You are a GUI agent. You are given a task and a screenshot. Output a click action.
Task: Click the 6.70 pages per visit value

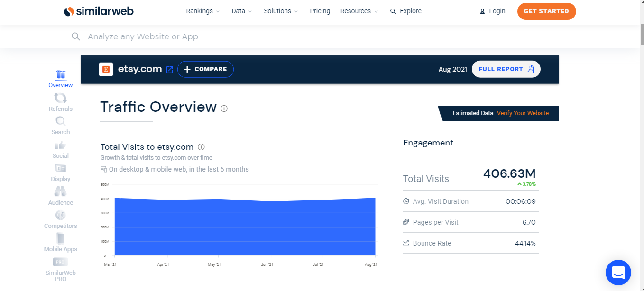coord(528,222)
